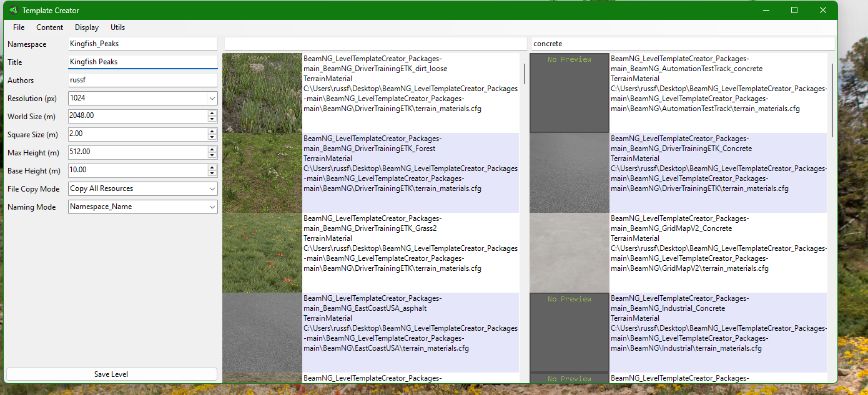868x395 pixels.
Task: Click the DriverTrainingETK_dirt_loose text entry
Action: tap(410, 93)
